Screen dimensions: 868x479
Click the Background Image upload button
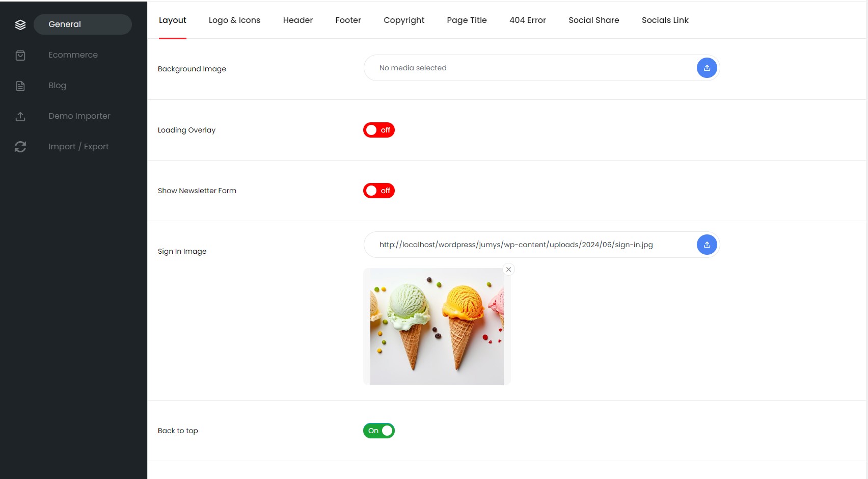pos(707,68)
